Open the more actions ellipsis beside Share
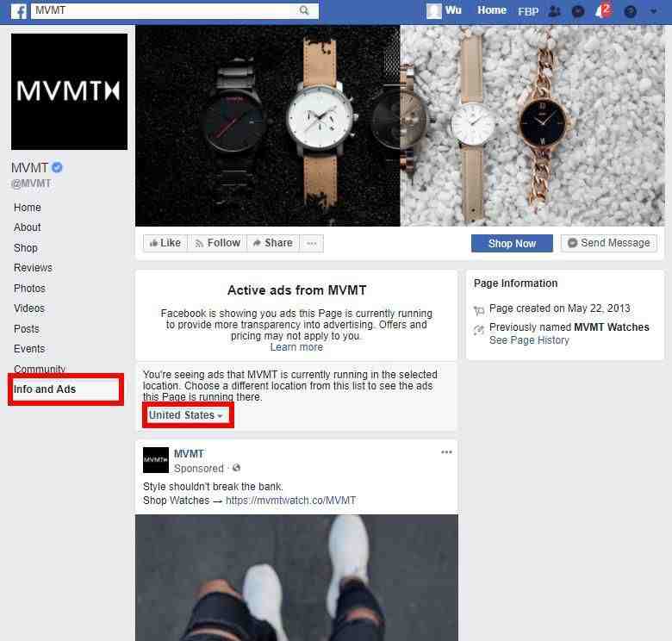 coord(312,243)
